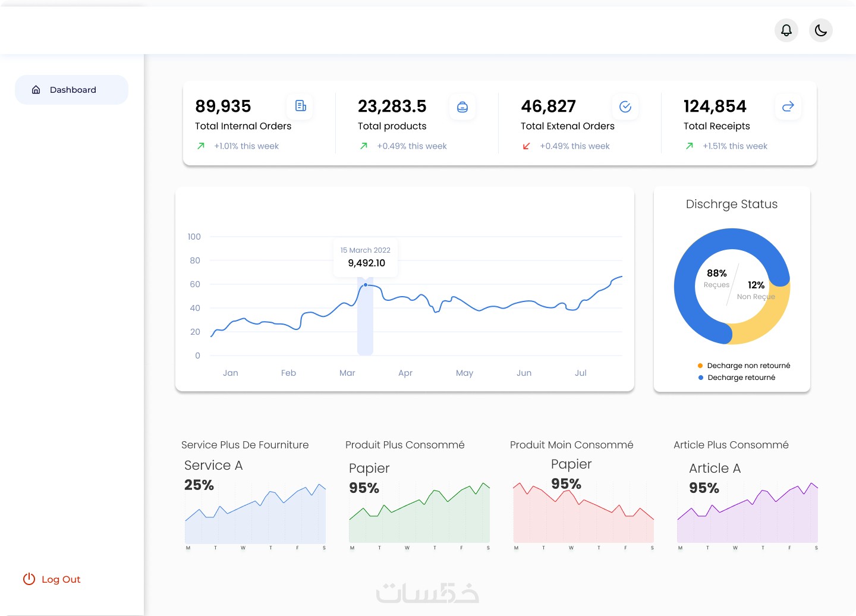The width and height of the screenshot is (856, 616).
Task: Open notifications via the bell icon
Action: pos(786,30)
